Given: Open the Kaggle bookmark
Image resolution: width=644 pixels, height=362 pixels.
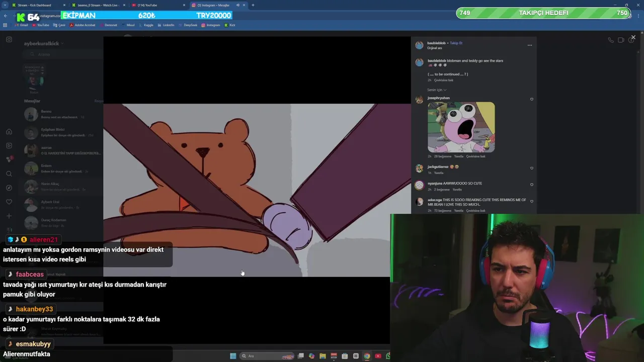Looking at the screenshot, I should 146,25.
